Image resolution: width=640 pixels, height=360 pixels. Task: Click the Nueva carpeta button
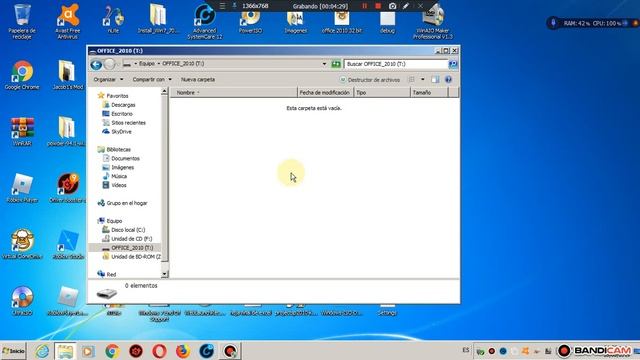coord(198,80)
